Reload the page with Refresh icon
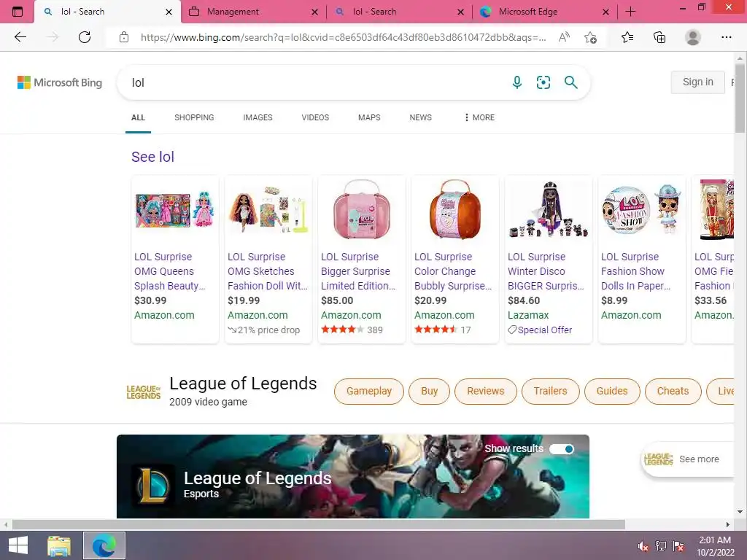This screenshot has width=747, height=560. click(x=85, y=37)
